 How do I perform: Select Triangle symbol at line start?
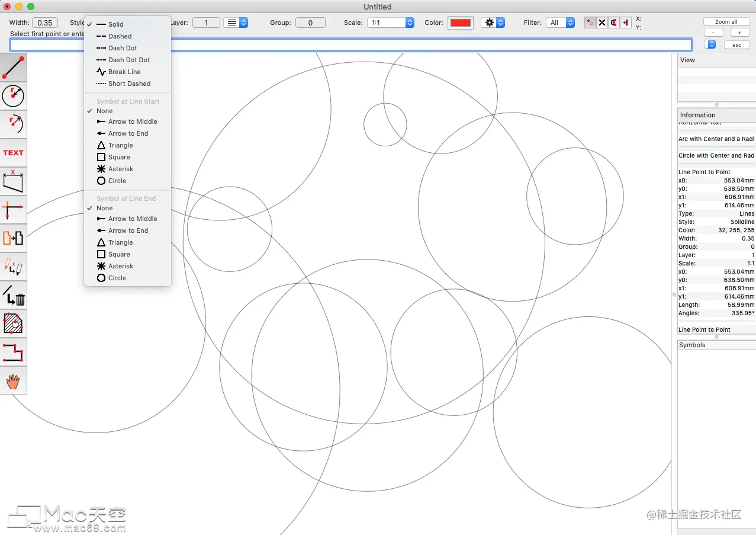pyautogui.click(x=127, y=145)
